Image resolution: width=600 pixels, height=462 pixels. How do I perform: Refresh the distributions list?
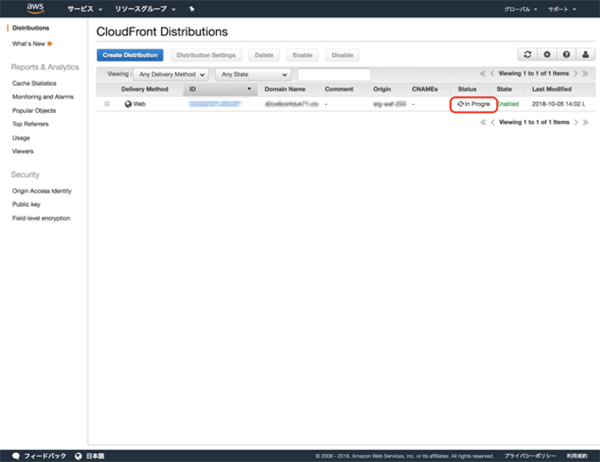(528, 55)
